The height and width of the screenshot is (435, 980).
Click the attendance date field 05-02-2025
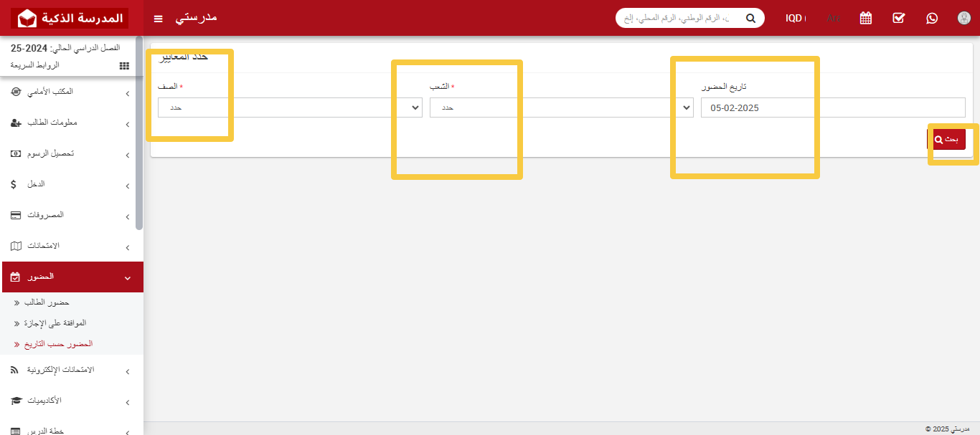tap(832, 107)
